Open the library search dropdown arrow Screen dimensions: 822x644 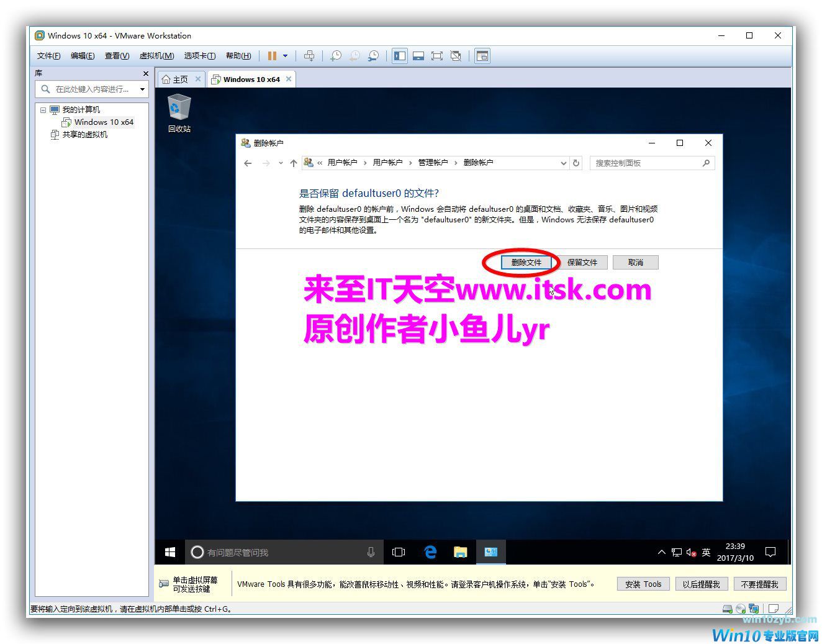click(x=143, y=89)
